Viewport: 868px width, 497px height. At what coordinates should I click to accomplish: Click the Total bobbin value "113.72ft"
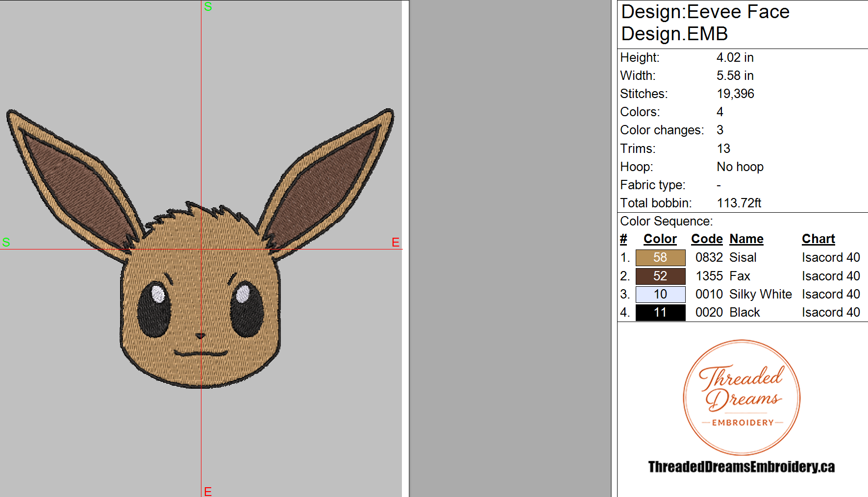coord(739,203)
